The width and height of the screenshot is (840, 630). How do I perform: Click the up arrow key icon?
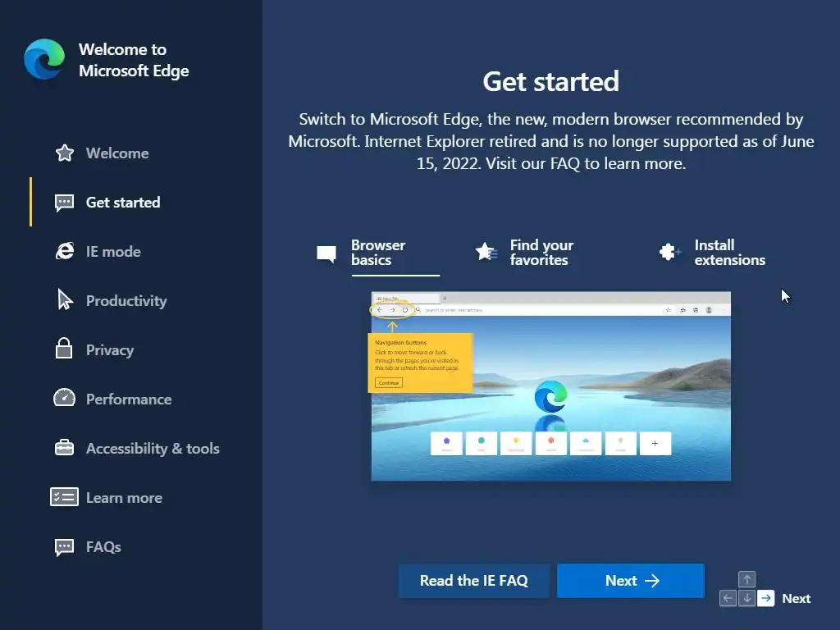(746, 579)
